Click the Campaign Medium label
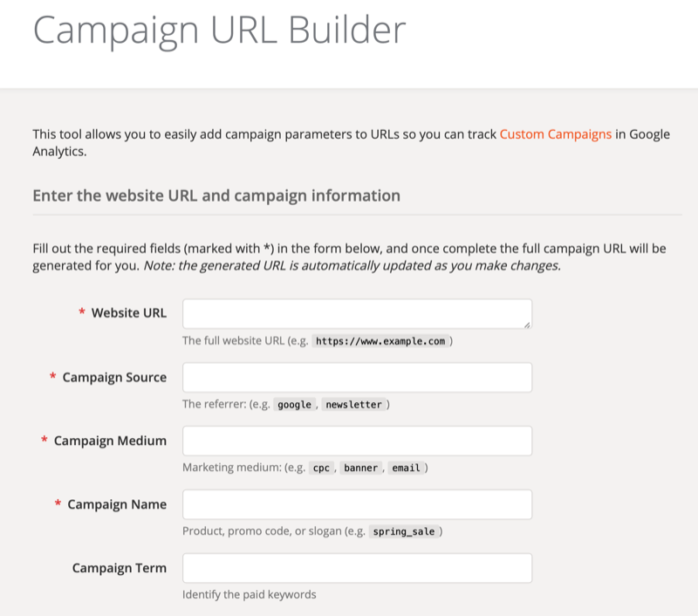 click(110, 441)
